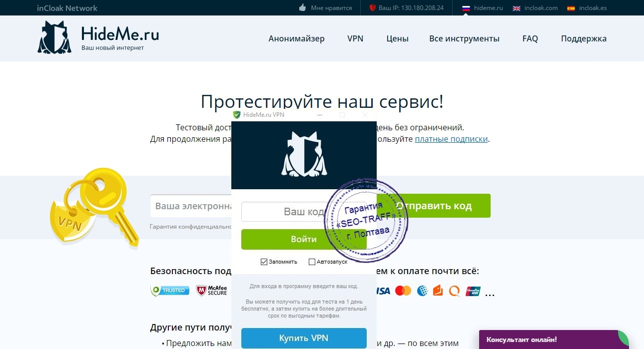The height and width of the screenshot is (349, 644).
Task: Open the Анонимайзер menu item
Action: (296, 38)
